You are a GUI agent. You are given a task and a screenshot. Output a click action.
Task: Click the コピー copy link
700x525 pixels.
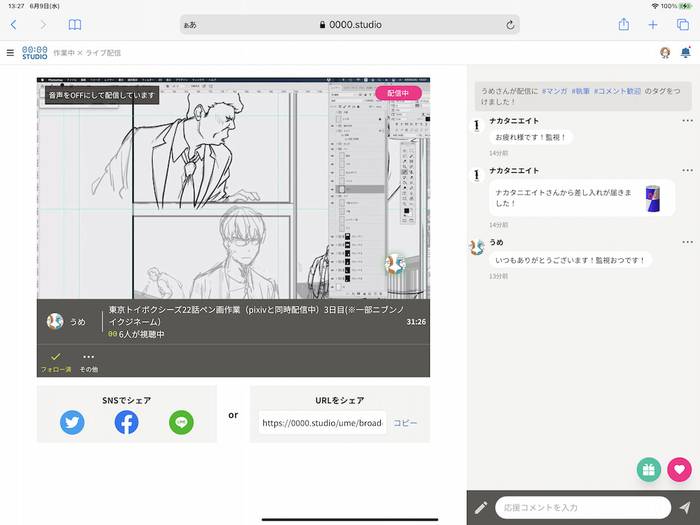405,423
